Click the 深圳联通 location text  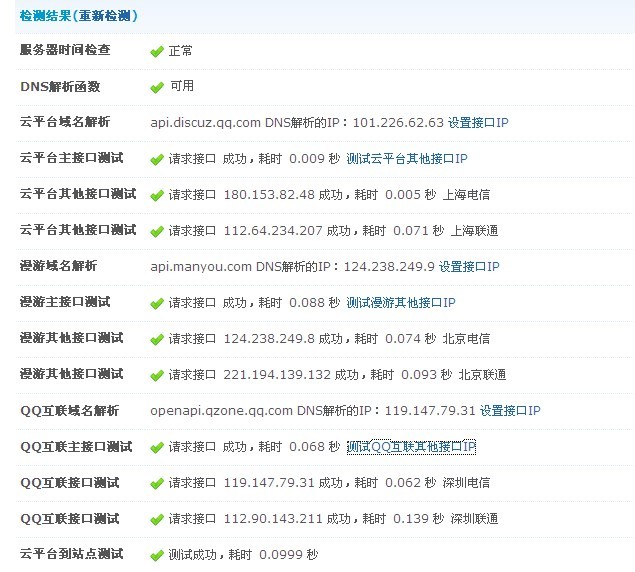474,519
